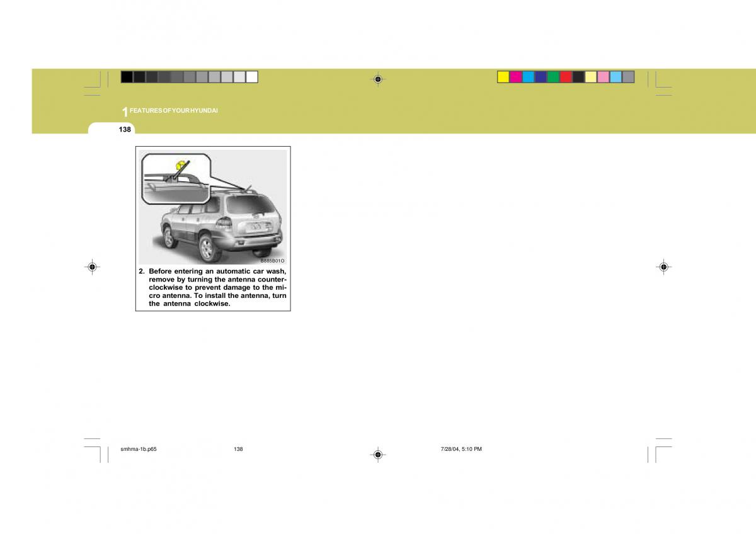Click the magenta swatch in the color bar
This screenshot has width=756, height=534.
[x=516, y=77]
